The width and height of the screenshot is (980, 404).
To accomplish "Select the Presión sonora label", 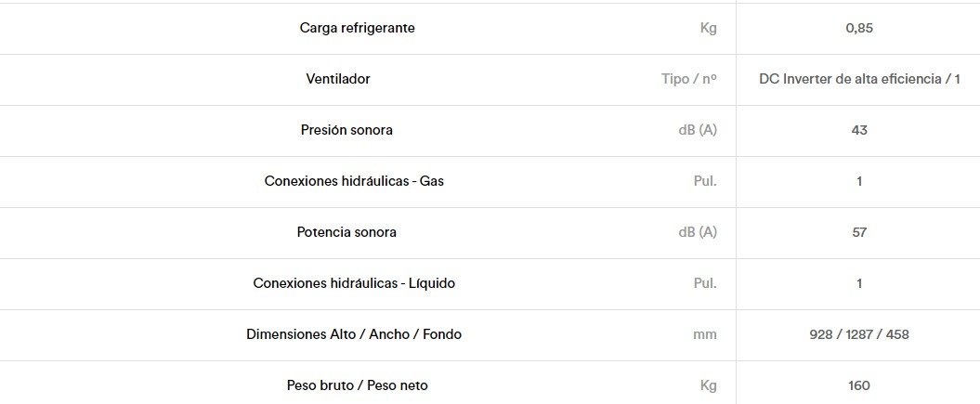I will [346, 131].
